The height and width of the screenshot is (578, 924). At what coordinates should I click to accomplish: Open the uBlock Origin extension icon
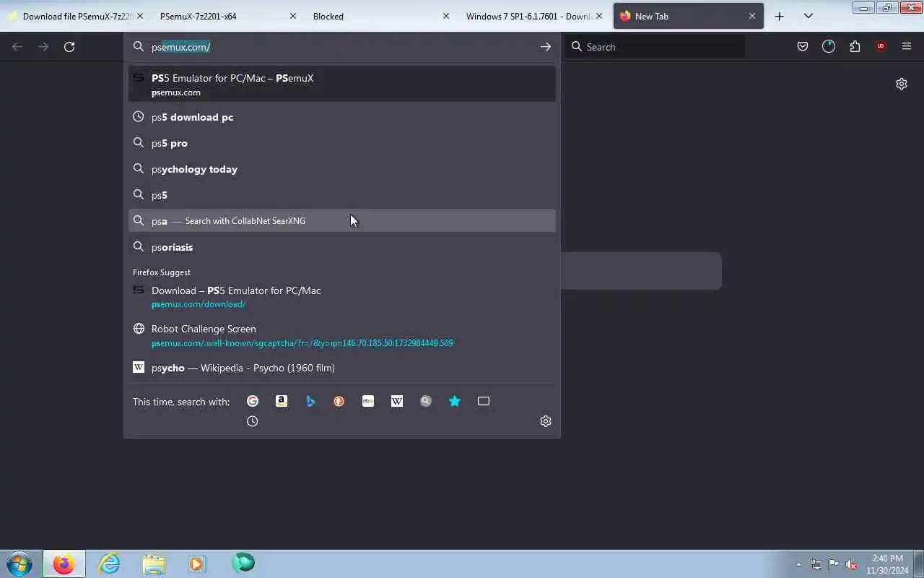click(x=881, y=47)
